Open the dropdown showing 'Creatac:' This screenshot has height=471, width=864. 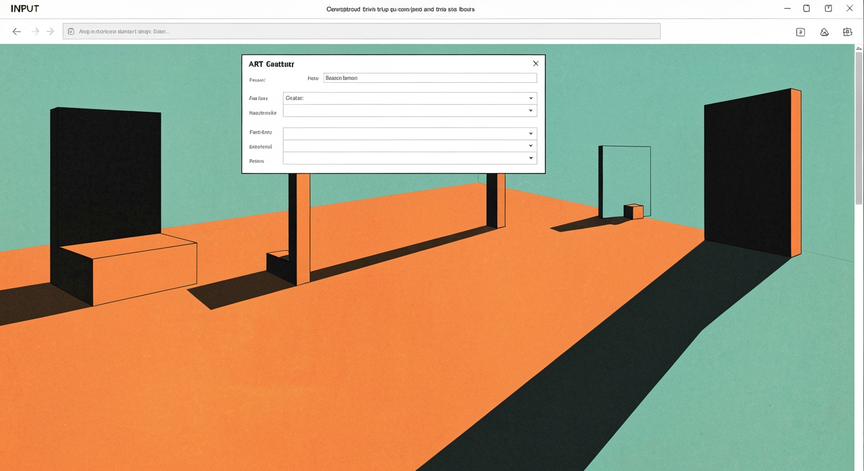[x=410, y=98]
